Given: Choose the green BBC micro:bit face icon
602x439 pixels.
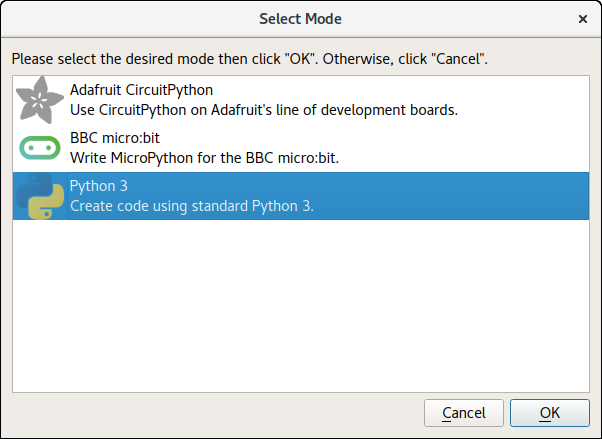Looking at the screenshot, I should 40,148.
